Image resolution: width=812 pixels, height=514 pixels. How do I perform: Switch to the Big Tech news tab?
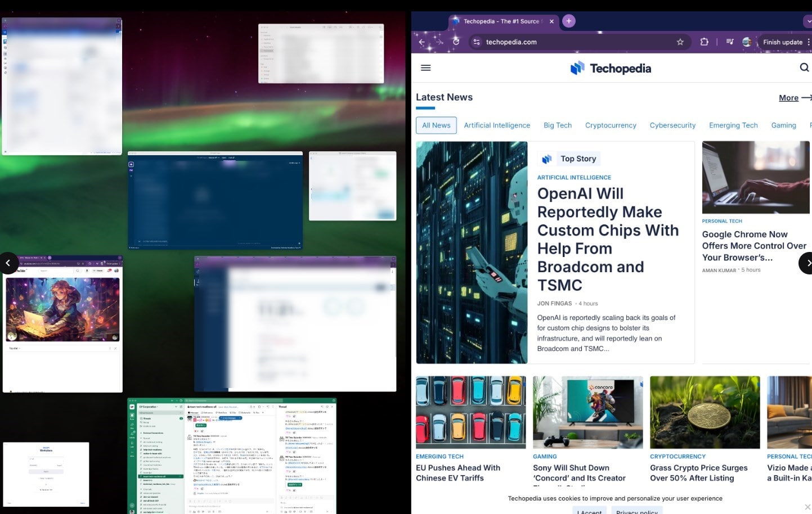click(558, 125)
